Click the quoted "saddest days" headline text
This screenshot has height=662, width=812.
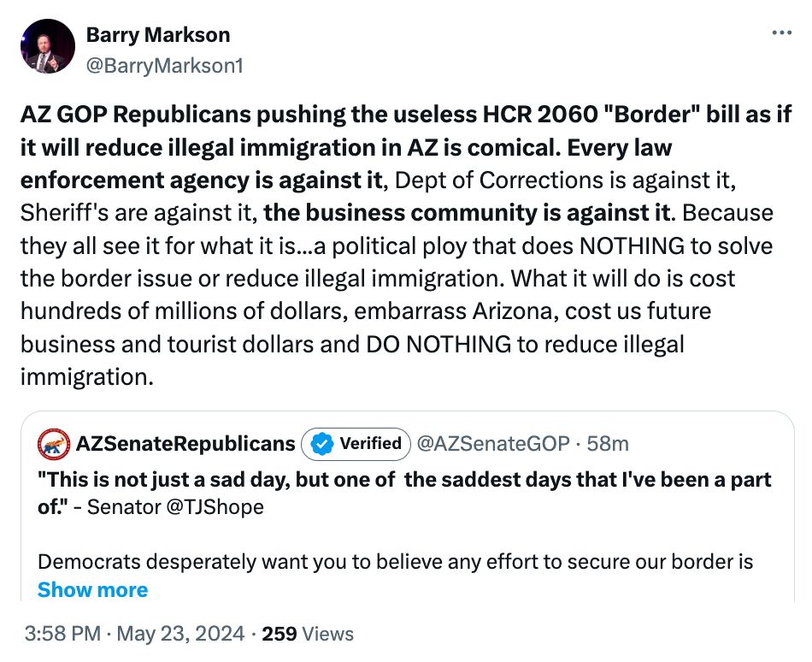pos(404,480)
